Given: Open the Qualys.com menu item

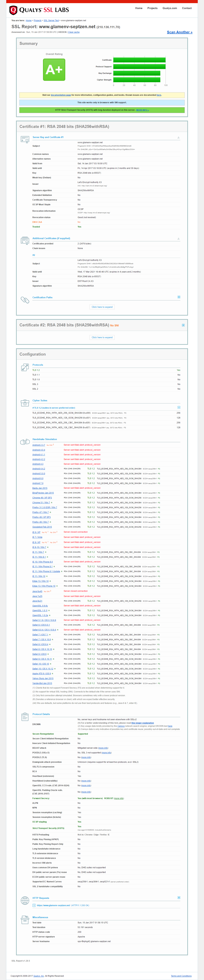Looking at the screenshot, I should 170,8.
